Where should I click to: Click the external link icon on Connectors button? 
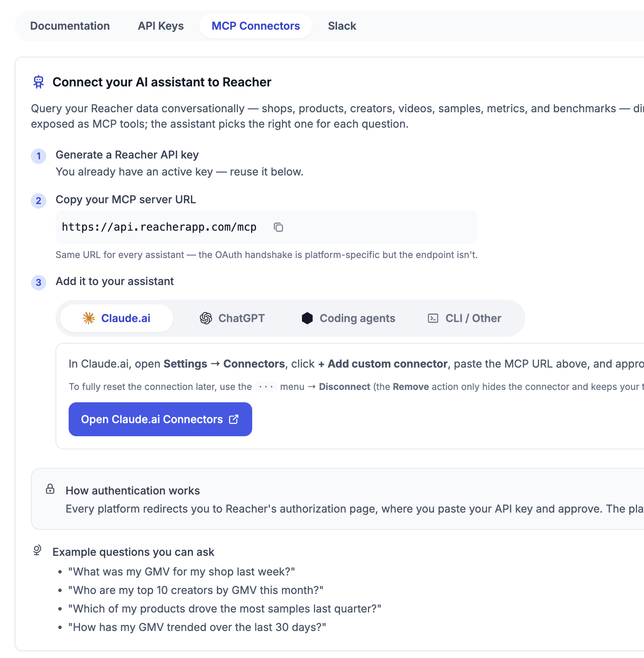point(234,419)
